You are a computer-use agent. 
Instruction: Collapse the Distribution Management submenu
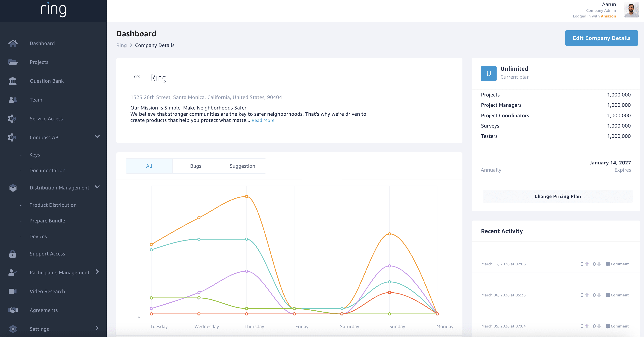pyautogui.click(x=97, y=187)
